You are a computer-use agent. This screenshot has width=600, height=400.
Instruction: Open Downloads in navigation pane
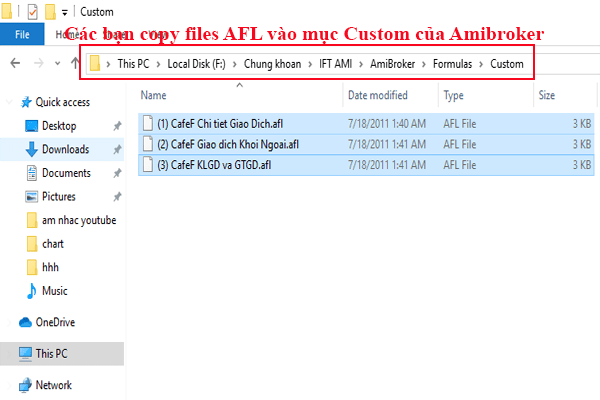[65, 149]
